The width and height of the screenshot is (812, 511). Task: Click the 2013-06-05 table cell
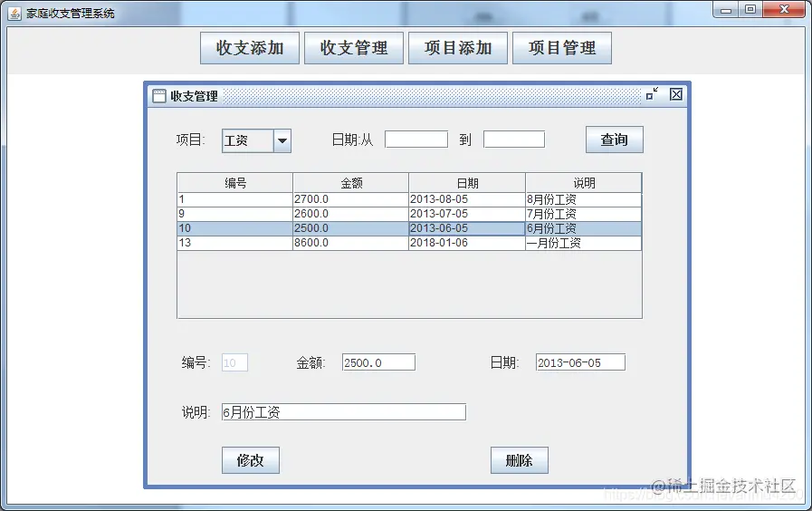[467, 228]
